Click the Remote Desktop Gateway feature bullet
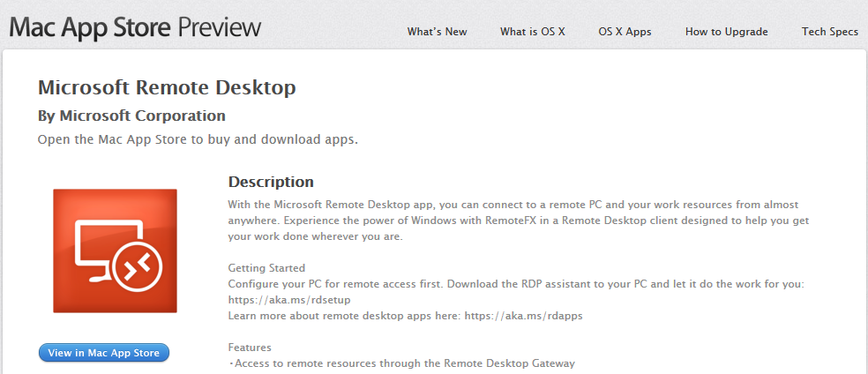The image size is (868, 374). [402, 363]
